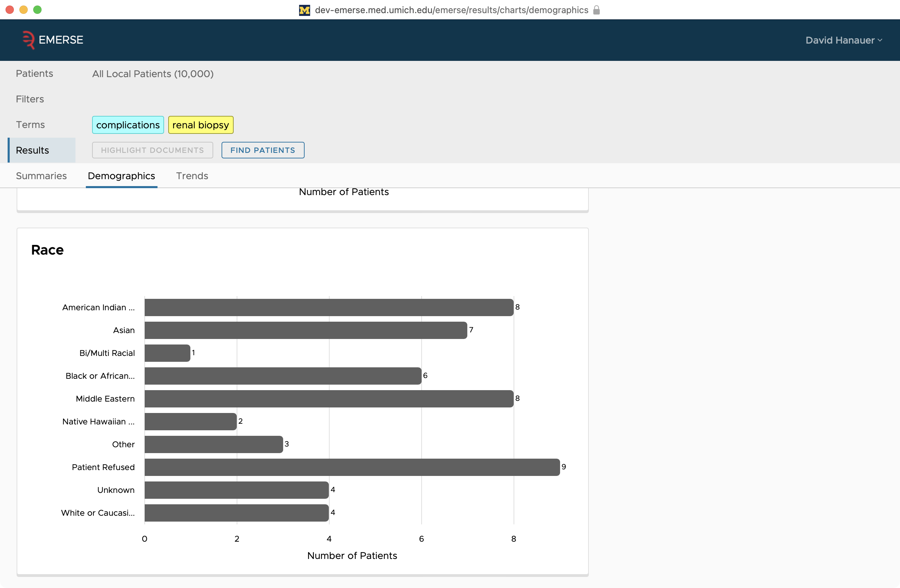Click the value 9 beside Patient Refused
The width and height of the screenshot is (900, 588).
564,467
